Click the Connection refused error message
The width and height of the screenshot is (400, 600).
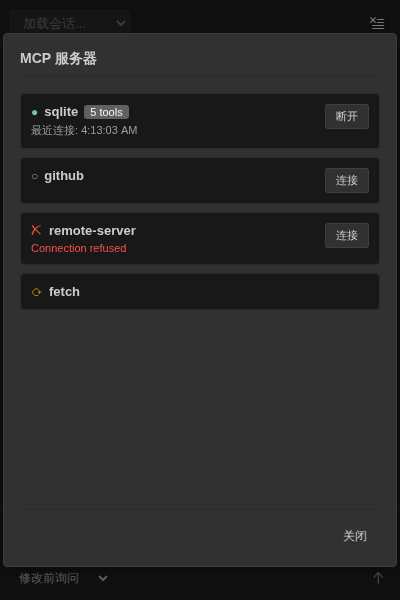(79, 248)
